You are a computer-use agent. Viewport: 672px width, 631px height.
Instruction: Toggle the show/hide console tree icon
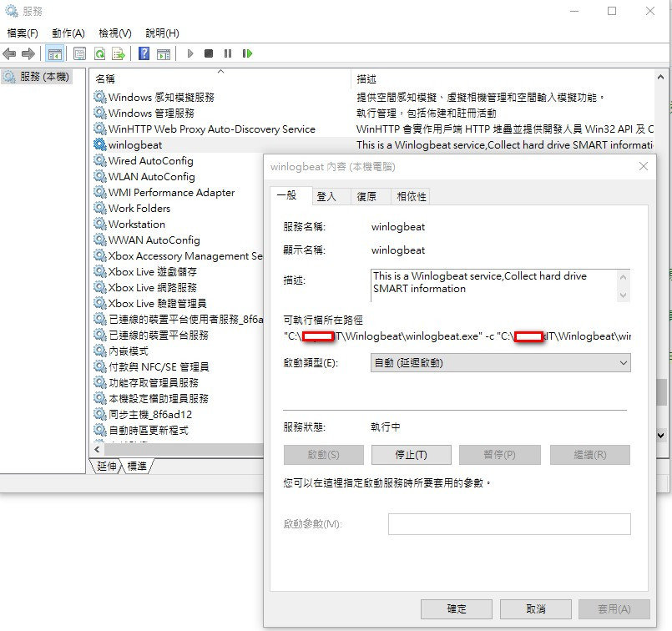point(55,53)
